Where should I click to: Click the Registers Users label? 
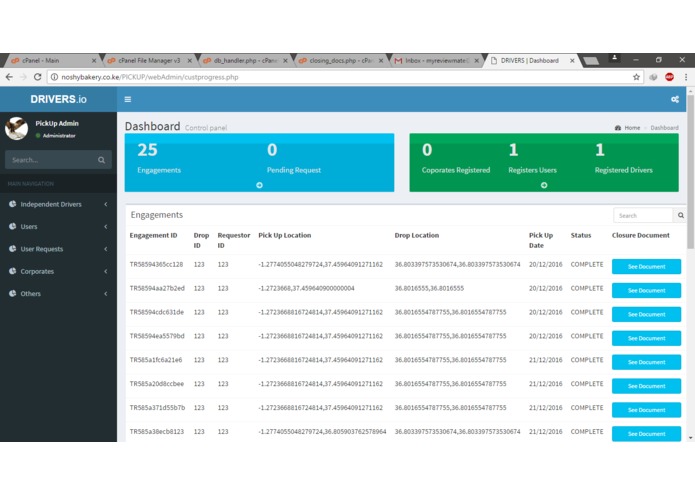532,170
